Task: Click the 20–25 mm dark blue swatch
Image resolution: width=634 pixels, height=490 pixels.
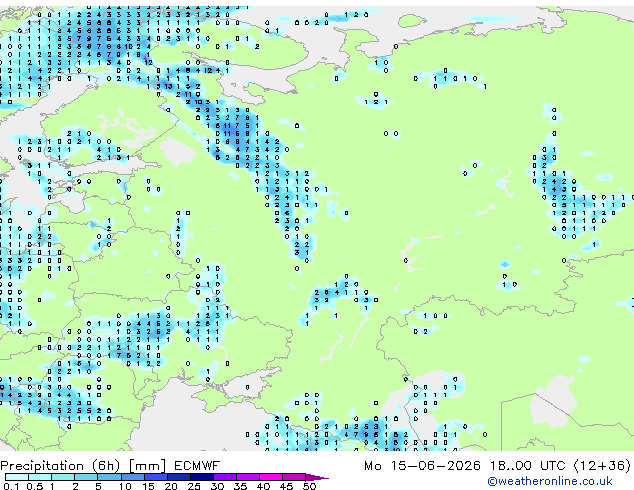Action: 179,477
